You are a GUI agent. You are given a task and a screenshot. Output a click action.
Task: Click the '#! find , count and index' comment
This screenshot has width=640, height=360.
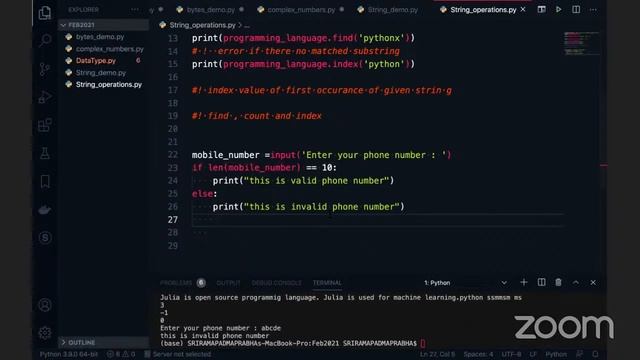257,116
